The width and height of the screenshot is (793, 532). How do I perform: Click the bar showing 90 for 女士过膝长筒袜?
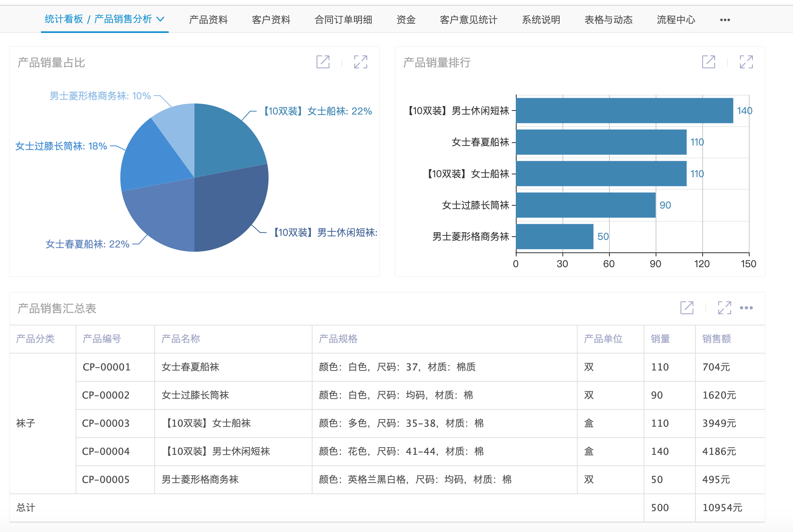pyautogui.click(x=586, y=205)
